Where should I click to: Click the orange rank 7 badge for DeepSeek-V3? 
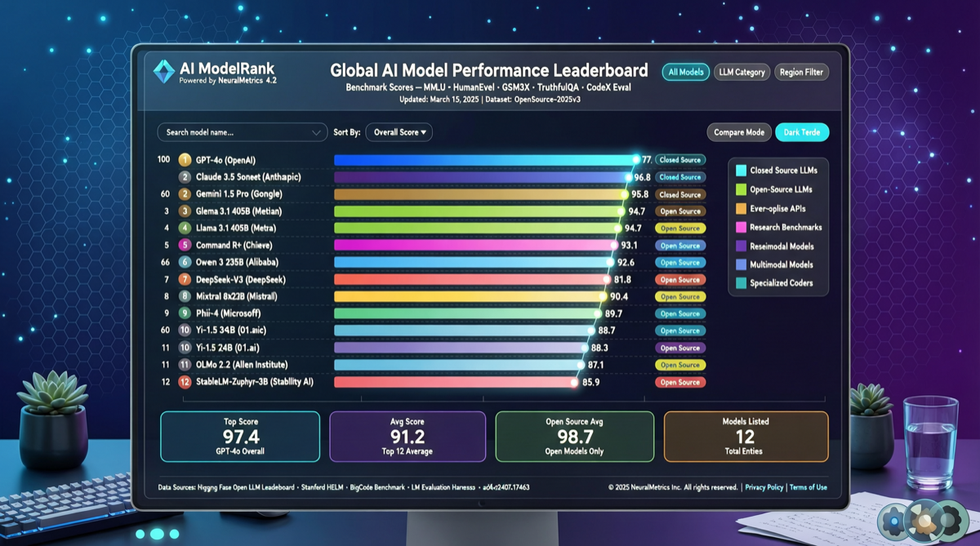coord(185,279)
